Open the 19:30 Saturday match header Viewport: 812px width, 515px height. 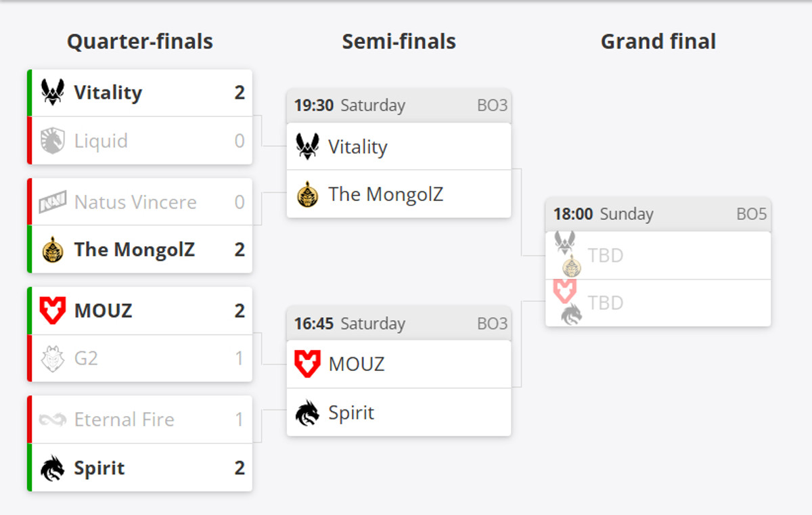(399, 106)
